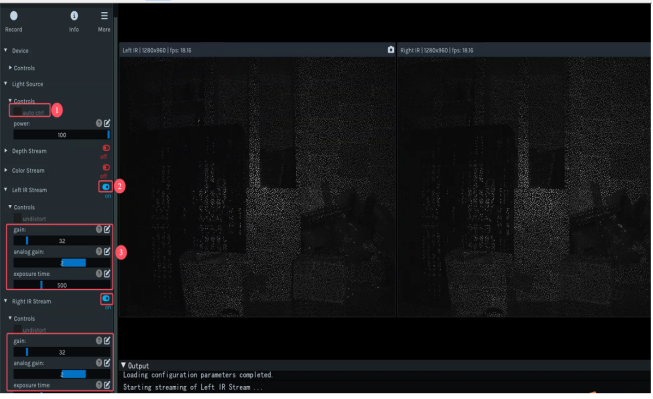This screenshot has height=399, width=653.
Task: Click the Right IR image view
Action: click(524, 187)
